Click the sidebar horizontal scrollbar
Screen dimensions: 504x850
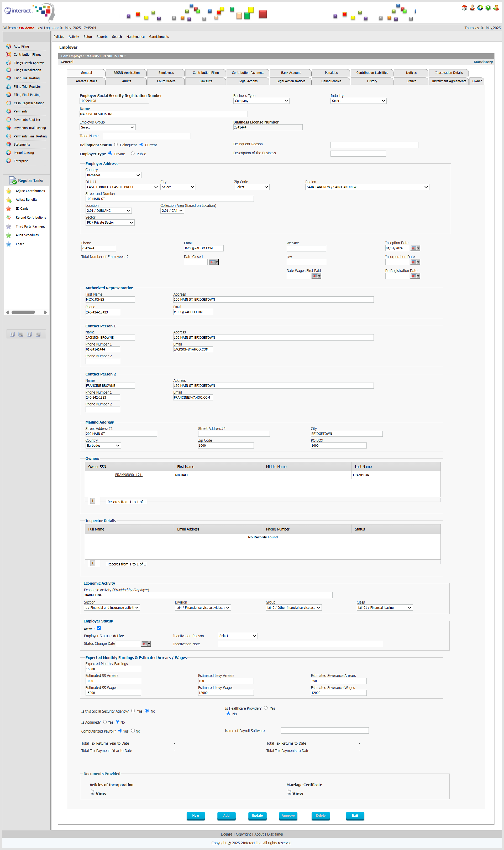coord(23,312)
